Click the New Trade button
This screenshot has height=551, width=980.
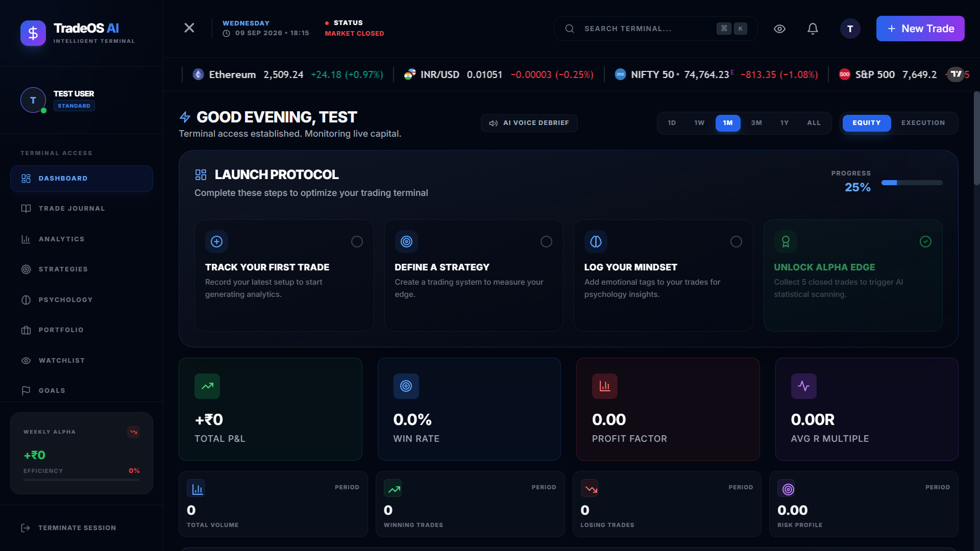point(920,29)
